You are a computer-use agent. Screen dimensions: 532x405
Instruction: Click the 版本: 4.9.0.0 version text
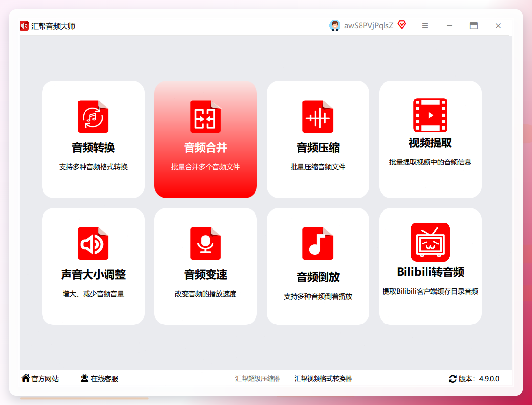click(x=479, y=379)
